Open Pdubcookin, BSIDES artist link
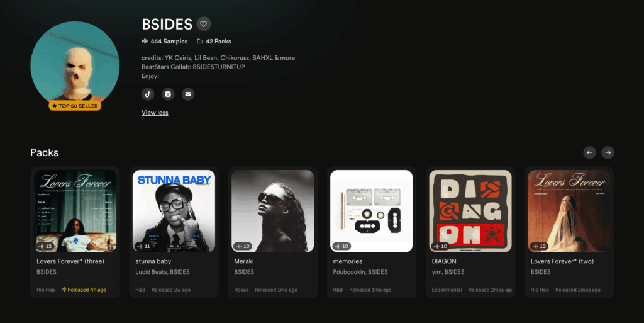Image resolution: width=644 pixels, height=323 pixels. tap(360, 272)
